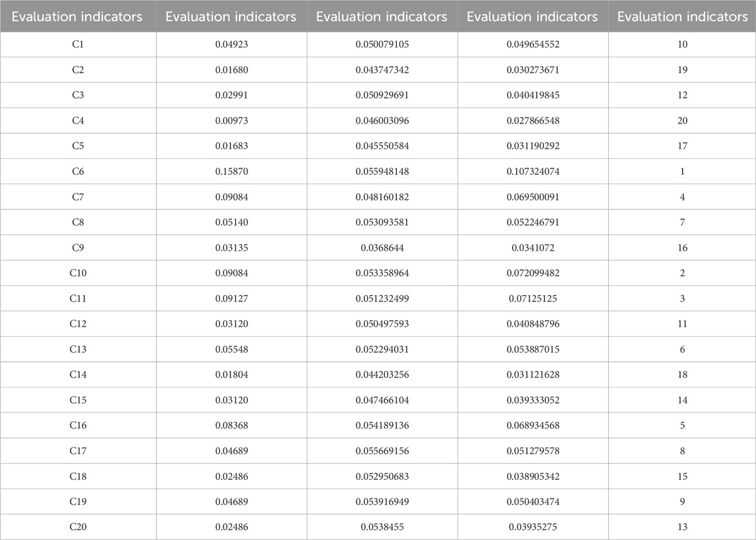This screenshot has width=756, height=540.
Task: Select the cell showing 0.0538455
Action: tap(382, 527)
